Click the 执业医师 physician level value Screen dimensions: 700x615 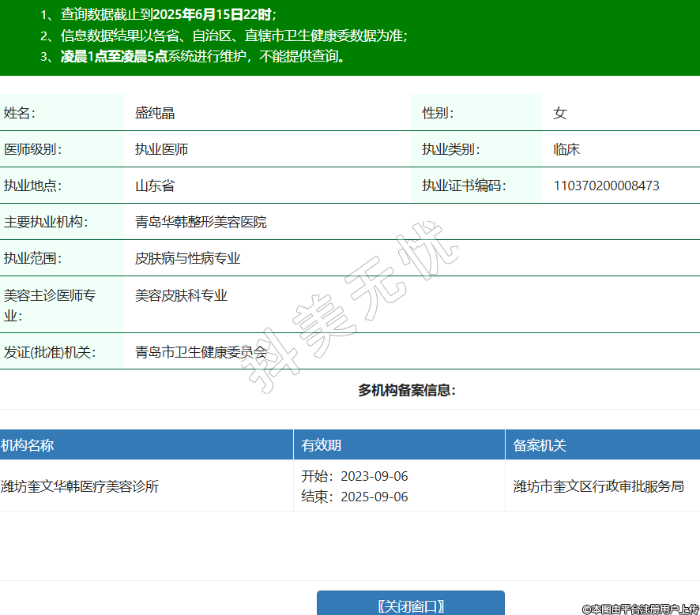click(x=161, y=149)
